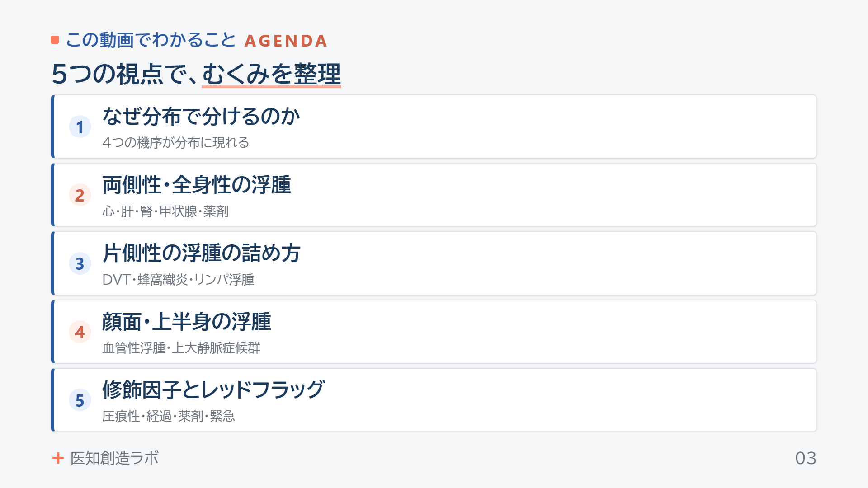Image resolution: width=868 pixels, height=488 pixels.
Task: Click the subtitle 圧痕性・経過・薬剤・緊急
Action: click(169, 416)
